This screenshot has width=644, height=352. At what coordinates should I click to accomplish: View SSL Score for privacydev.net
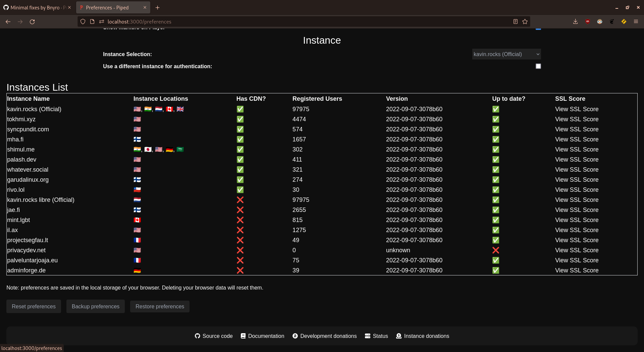(577, 250)
